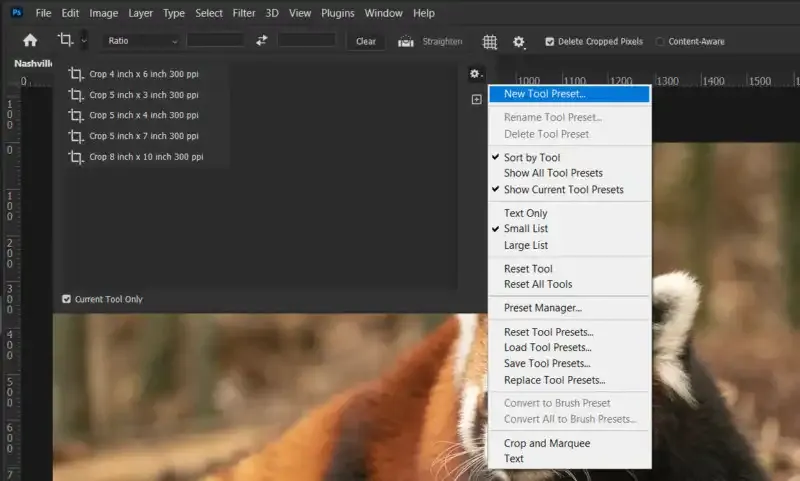The width and height of the screenshot is (800, 481).
Task: Toggle Delete Cropped Pixels checkbox
Action: pos(550,41)
